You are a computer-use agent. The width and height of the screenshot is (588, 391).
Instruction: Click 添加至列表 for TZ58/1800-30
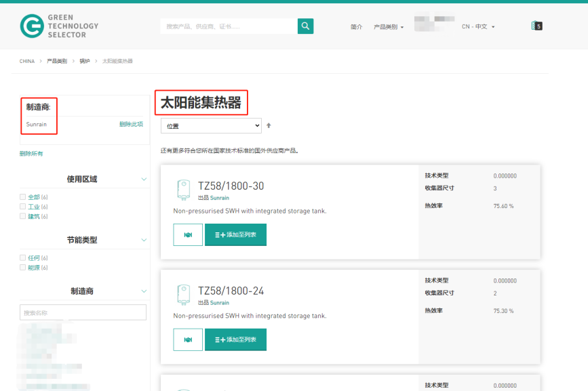pos(235,234)
